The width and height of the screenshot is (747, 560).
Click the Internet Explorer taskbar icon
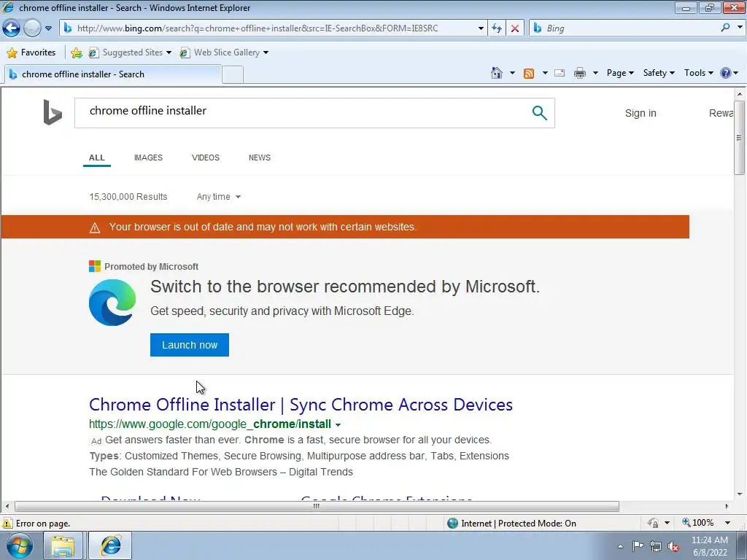tap(110, 545)
